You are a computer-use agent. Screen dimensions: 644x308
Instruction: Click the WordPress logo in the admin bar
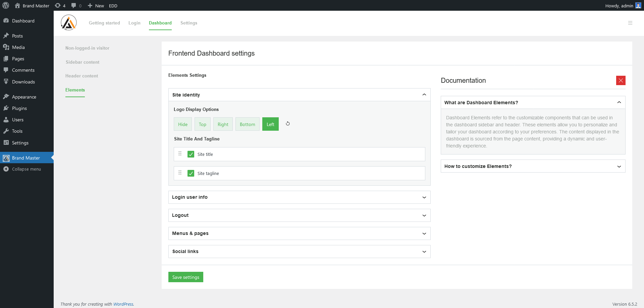[x=5, y=5]
